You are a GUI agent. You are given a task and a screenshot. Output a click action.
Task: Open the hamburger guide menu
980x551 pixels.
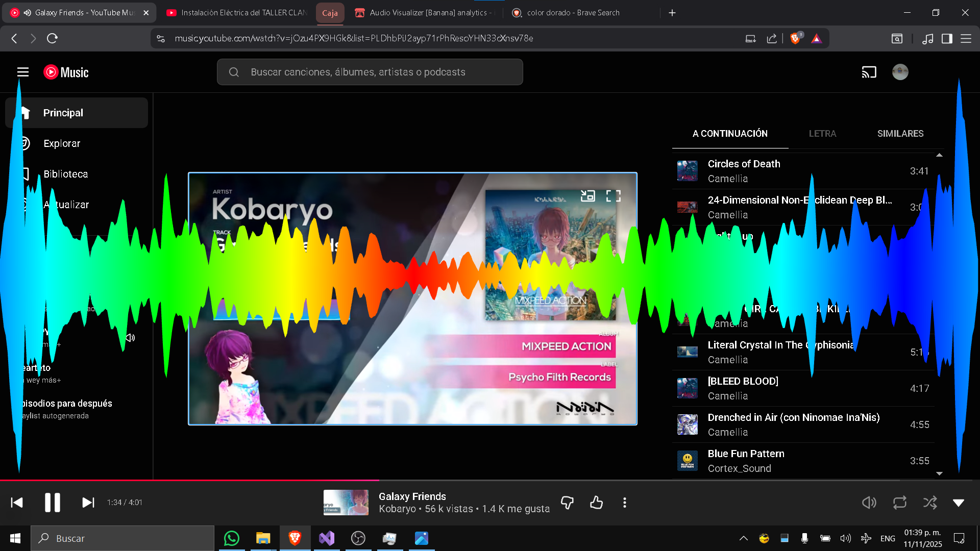pyautogui.click(x=23, y=72)
